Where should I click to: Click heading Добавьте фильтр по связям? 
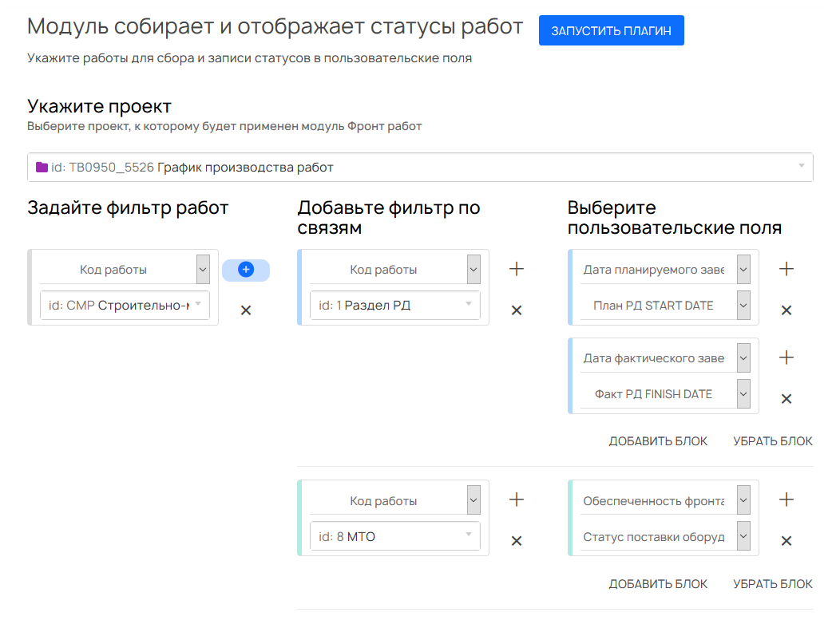tap(388, 217)
